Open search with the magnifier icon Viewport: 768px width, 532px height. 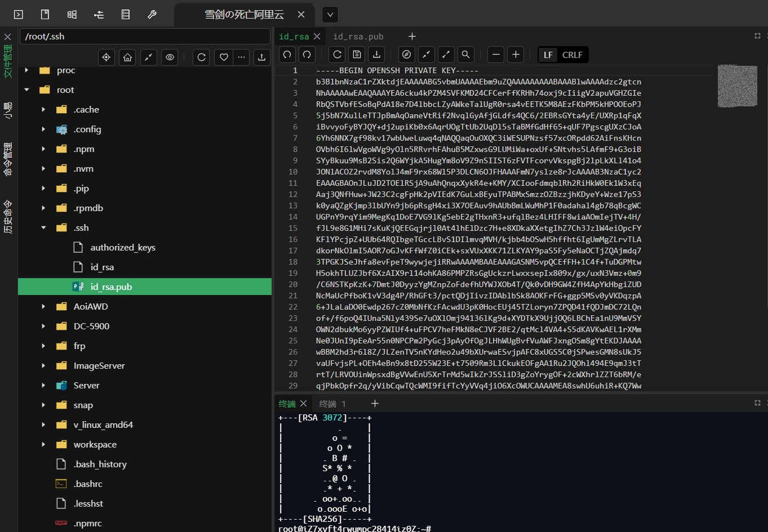(465, 55)
